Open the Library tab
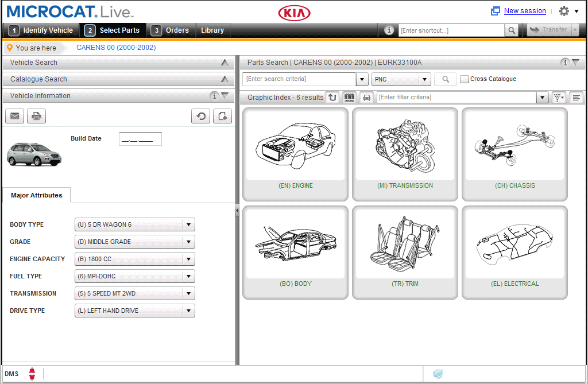Screen dimensions: 588x384 click(x=212, y=30)
